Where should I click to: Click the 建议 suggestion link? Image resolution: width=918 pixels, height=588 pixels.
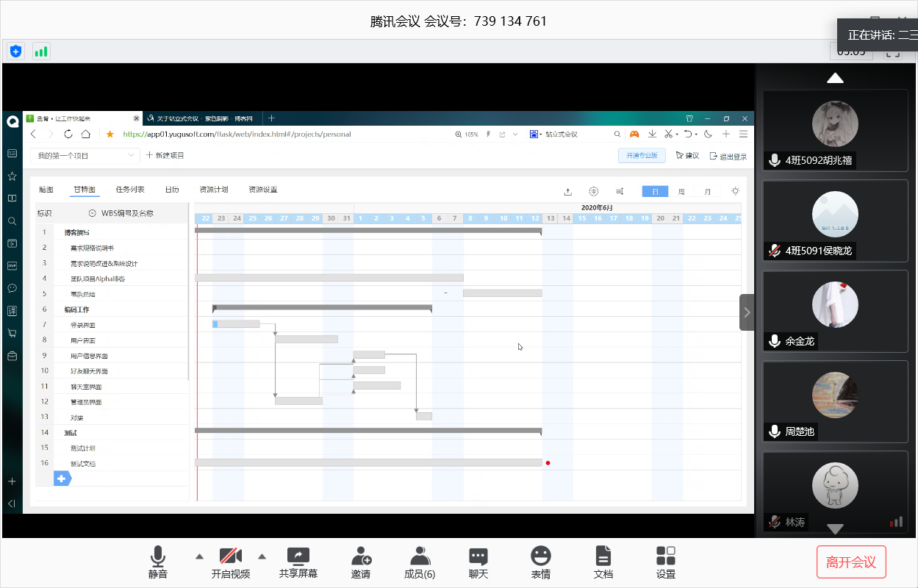pos(688,156)
